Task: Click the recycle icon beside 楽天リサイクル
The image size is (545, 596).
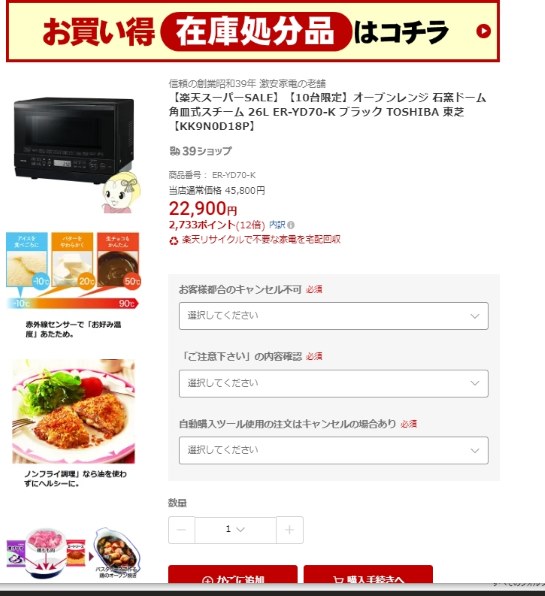Action: tap(174, 240)
